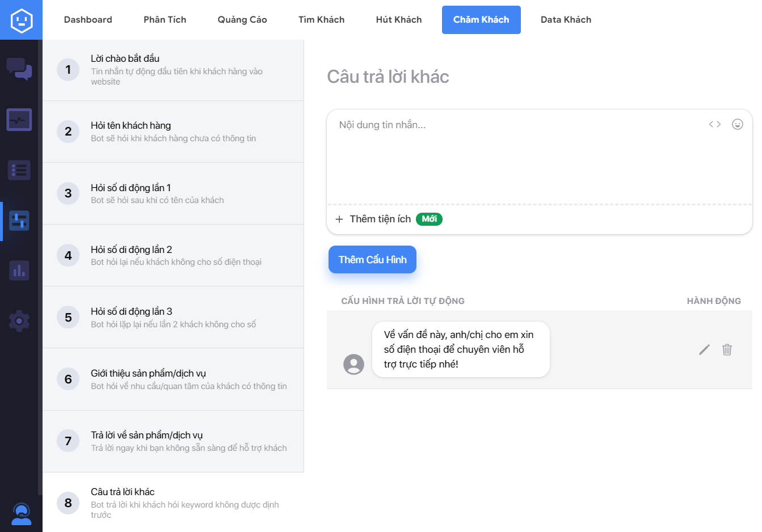762x532 pixels.
Task: Select step 8 Câu trả lời khác
Action: coord(173,503)
